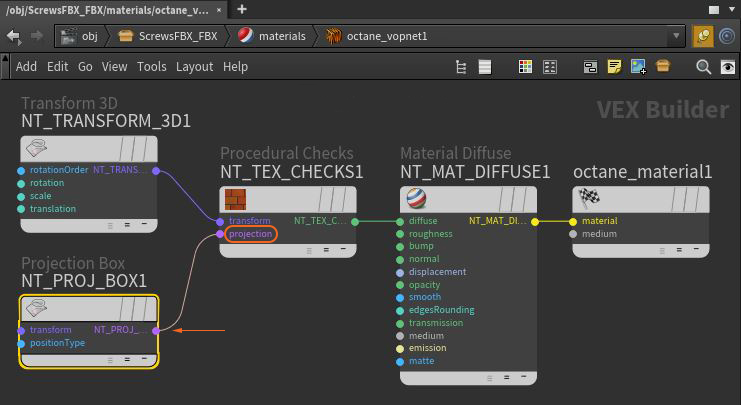741x405 pixels.
Task: Click the yellow NT_MAT_DIFFUSE1 output connector dot
Action: (535, 221)
